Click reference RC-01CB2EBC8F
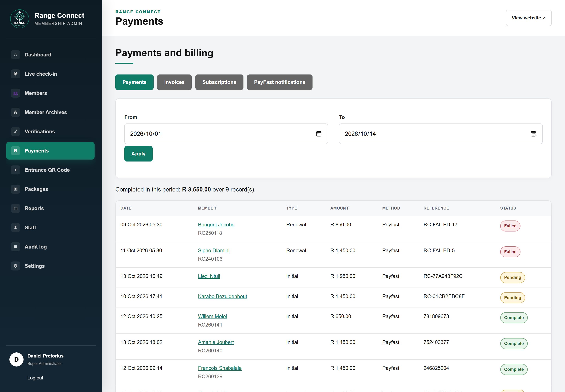This screenshot has height=392, width=565. [444, 296]
